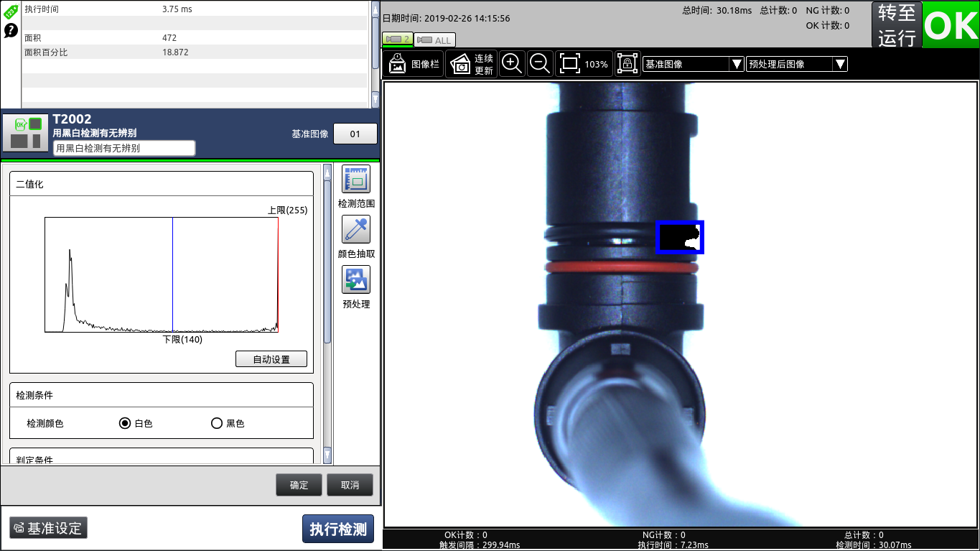This screenshot has width=980, height=551.
Task: Click the date time text 2019-02-26 14:15:56
Action: click(467, 18)
